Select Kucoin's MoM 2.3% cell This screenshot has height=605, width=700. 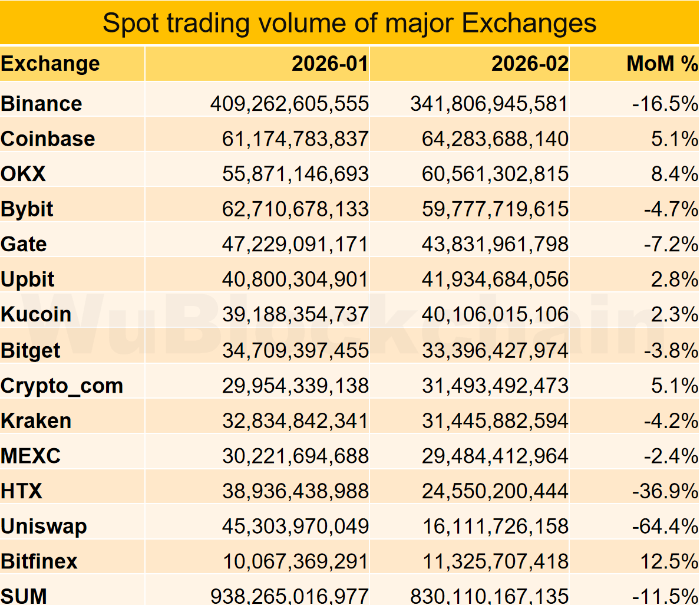tap(675, 314)
